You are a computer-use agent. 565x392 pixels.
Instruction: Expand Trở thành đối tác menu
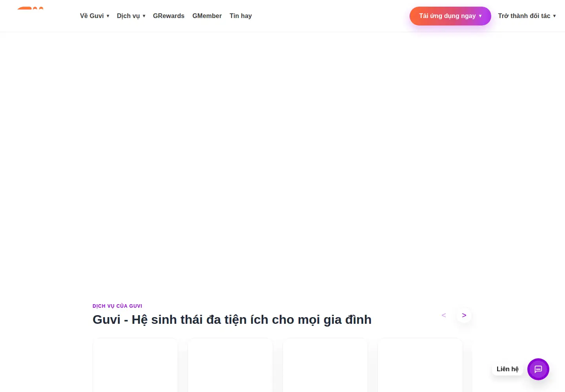pos(527,16)
